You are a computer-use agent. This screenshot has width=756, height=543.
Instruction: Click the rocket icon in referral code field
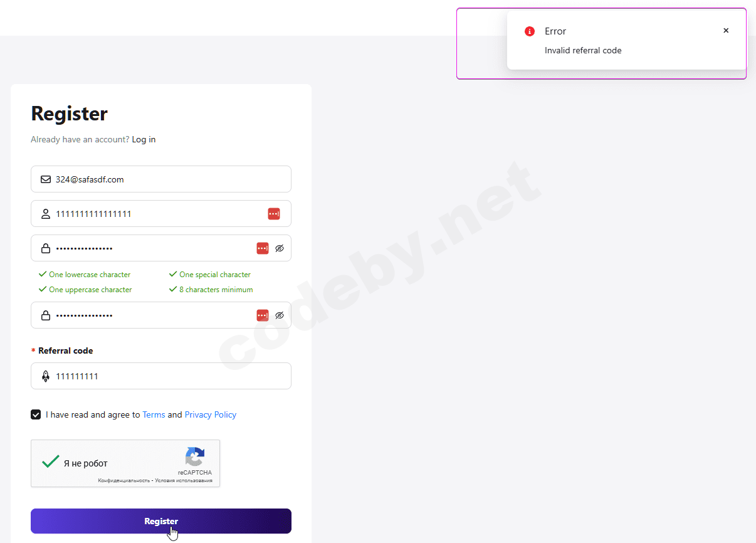(45, 376)
